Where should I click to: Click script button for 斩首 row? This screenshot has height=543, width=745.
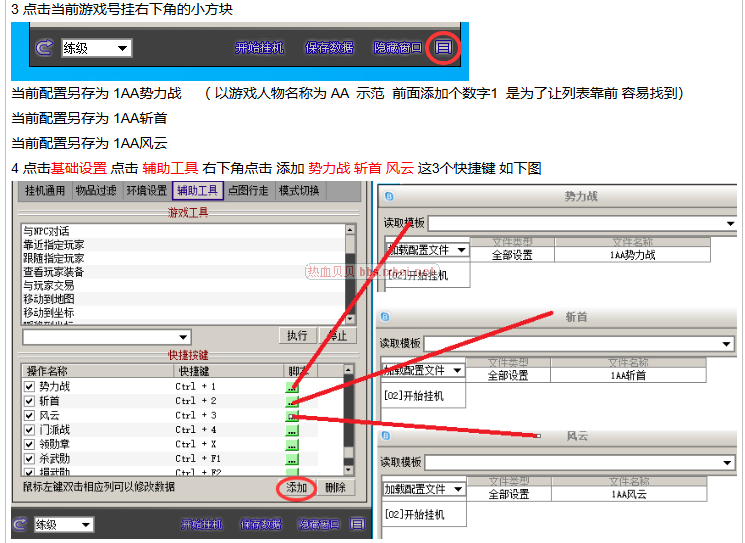(292, 401)
